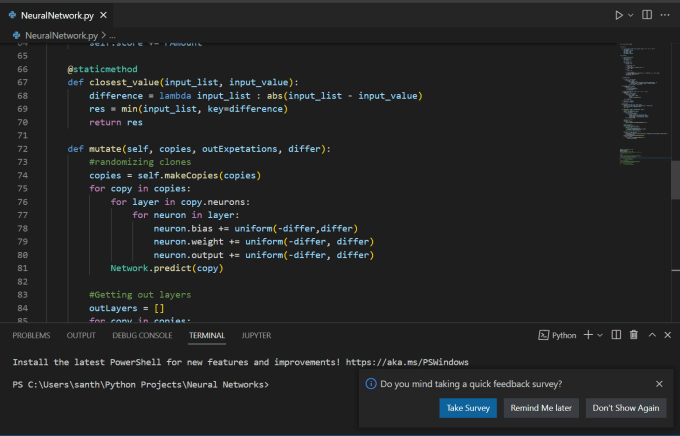
Task: Split the editor right
Action: [x=647, y=15]
